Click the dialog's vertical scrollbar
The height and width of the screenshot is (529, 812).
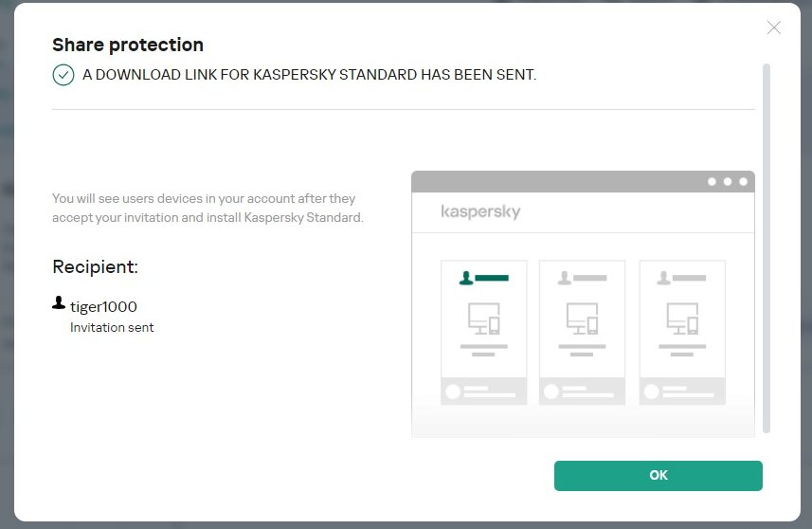pyautogui.click(x=767, y=246)
